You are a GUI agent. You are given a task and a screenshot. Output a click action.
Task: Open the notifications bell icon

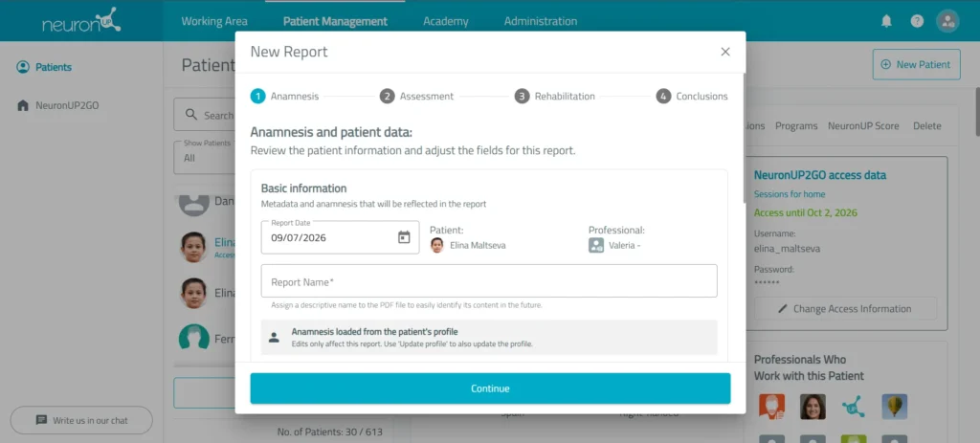coord(886,21)
